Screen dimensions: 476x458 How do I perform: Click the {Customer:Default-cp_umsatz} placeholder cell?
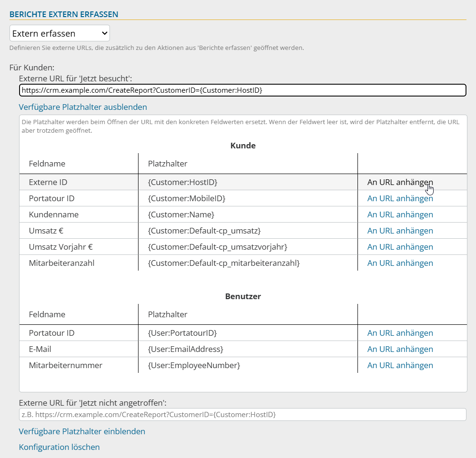[x=204, y=231]
